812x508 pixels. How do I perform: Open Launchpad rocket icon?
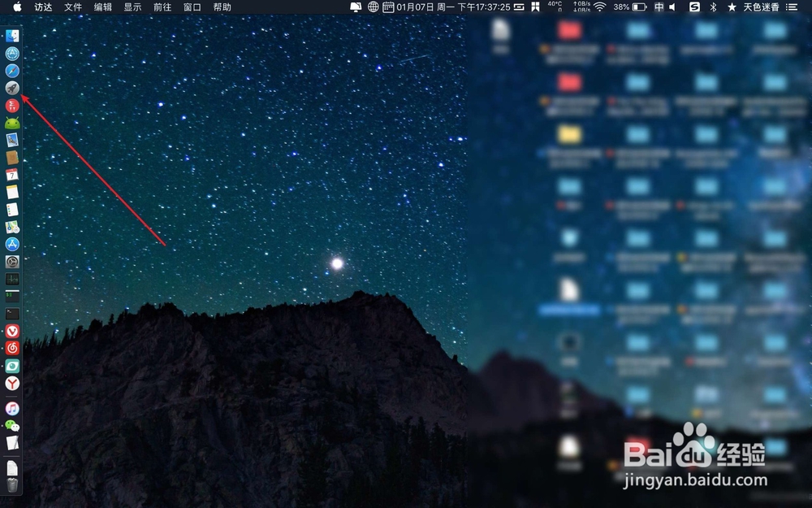pyautogui.click(x=12, y=88)
